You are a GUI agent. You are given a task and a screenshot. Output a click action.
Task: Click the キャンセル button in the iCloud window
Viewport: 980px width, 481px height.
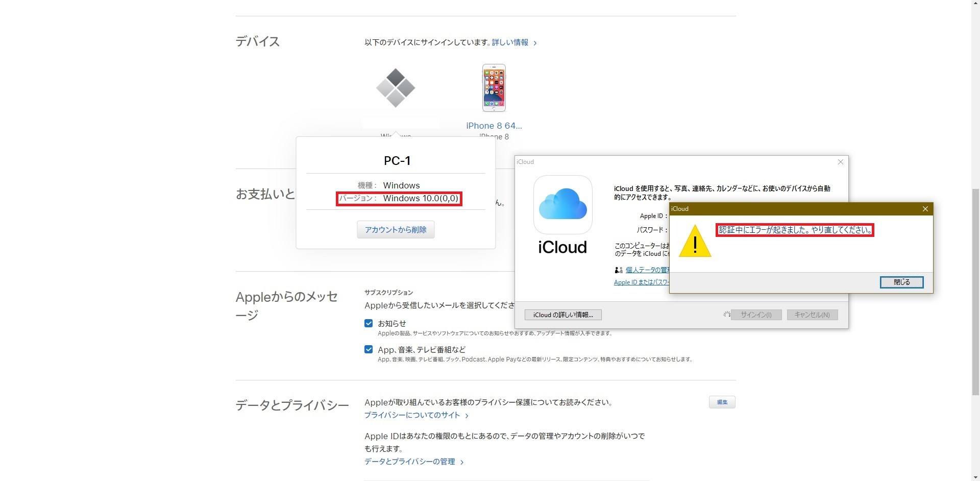pos(812,315)
